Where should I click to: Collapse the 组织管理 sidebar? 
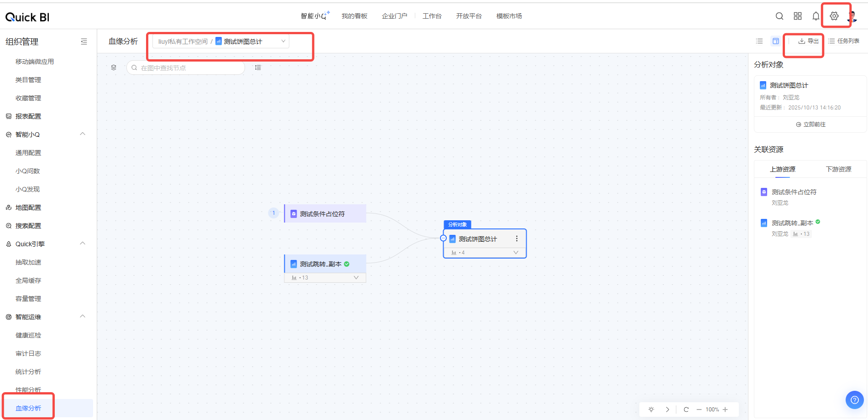[x=84, y=41]
